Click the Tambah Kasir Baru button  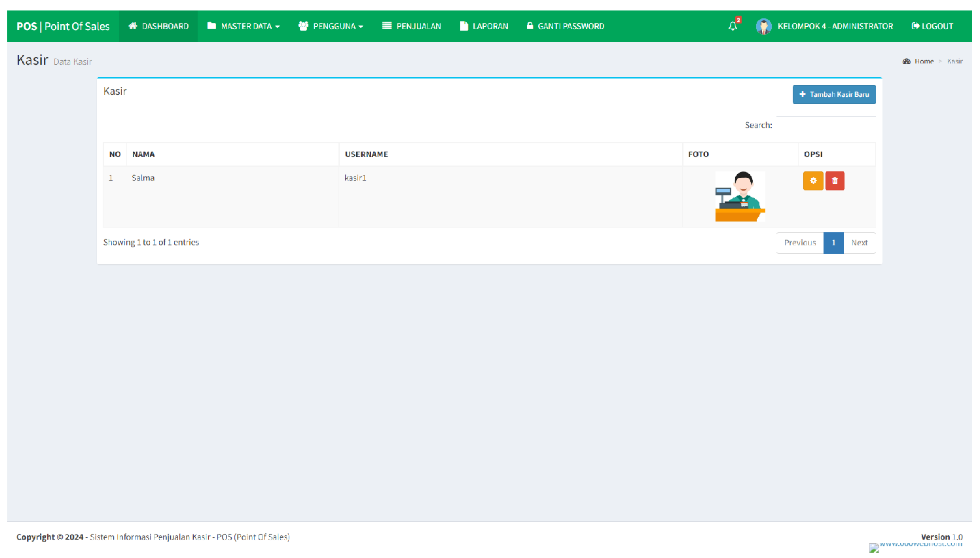pos(833,94)
